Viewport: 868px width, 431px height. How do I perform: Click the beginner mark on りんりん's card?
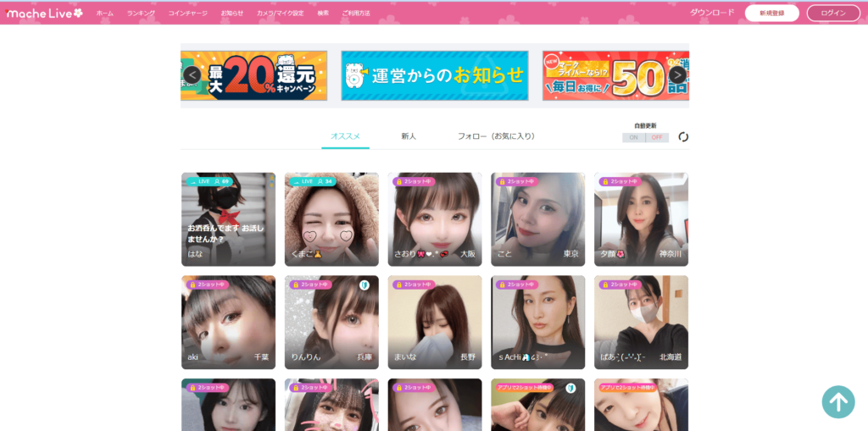click(x=364, y=285)
